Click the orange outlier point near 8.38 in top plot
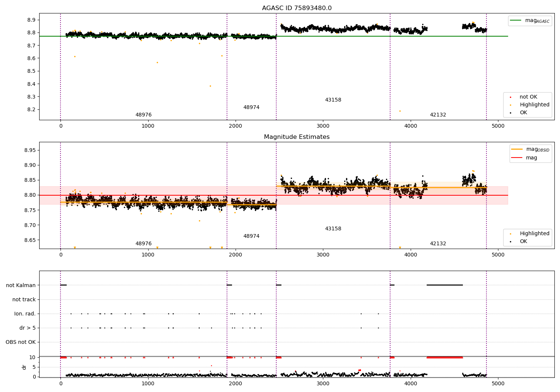Screen dimensions: 560x392 (210, 86)
